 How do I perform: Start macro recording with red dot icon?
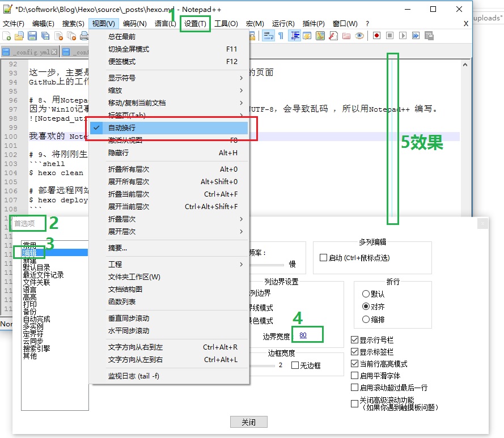pos(376,35)
